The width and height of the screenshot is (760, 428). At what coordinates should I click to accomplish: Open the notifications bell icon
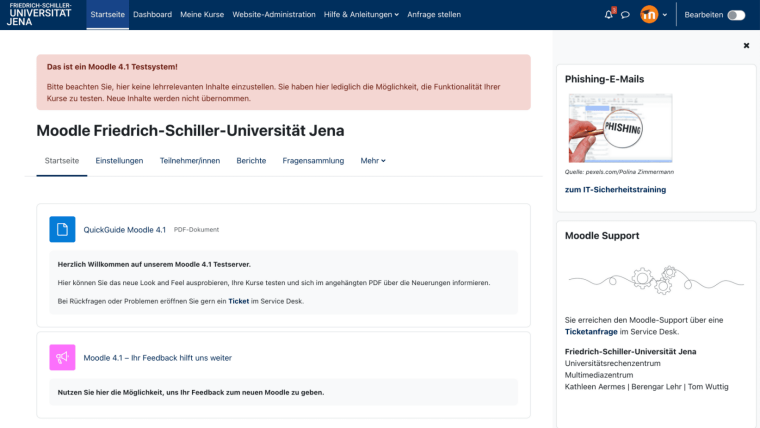click(x=609, y=15)
